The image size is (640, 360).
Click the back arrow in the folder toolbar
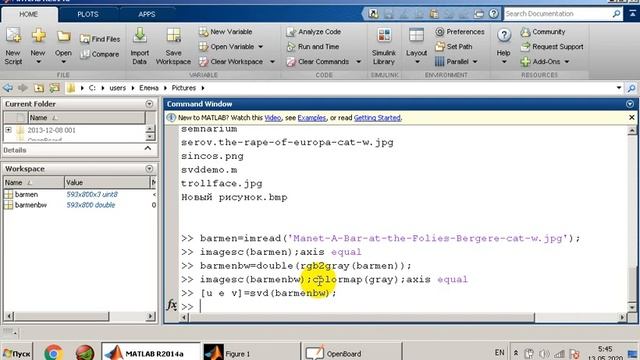coord(8,88)
